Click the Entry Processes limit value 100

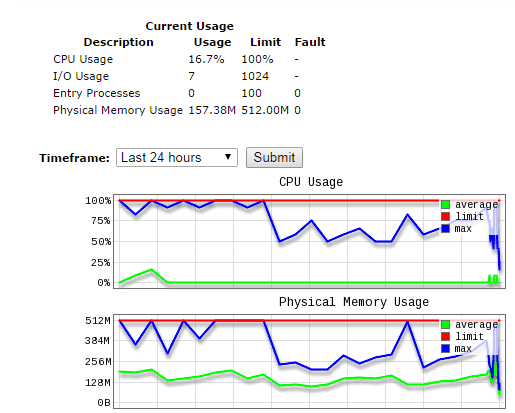point(252,93)
